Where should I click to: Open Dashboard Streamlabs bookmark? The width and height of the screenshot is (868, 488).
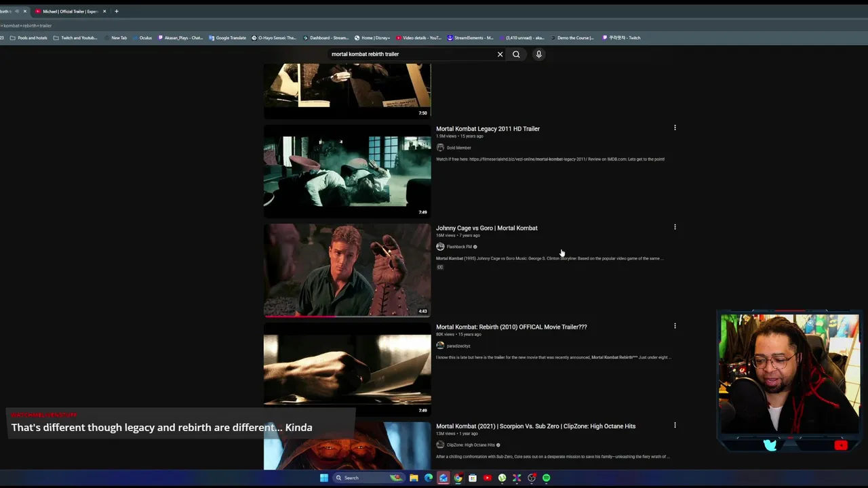[325, 38]
